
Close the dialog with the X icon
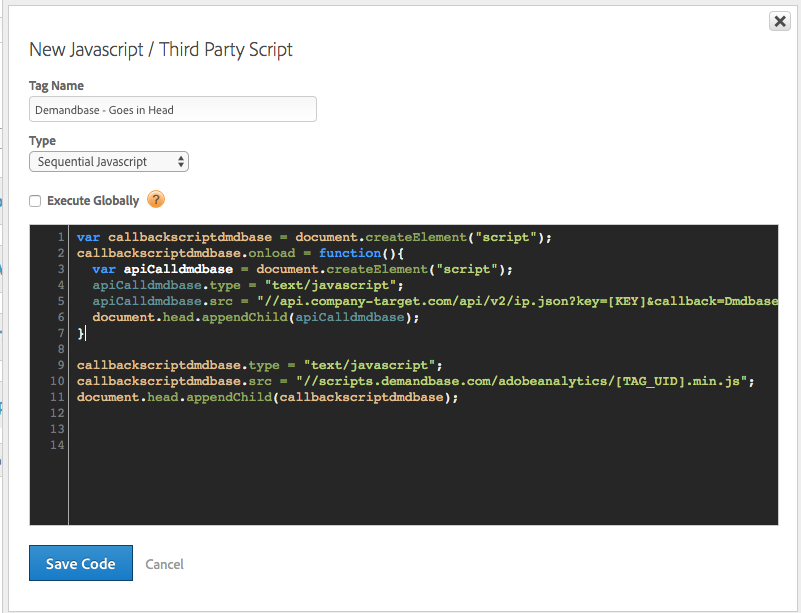[780, 21]
